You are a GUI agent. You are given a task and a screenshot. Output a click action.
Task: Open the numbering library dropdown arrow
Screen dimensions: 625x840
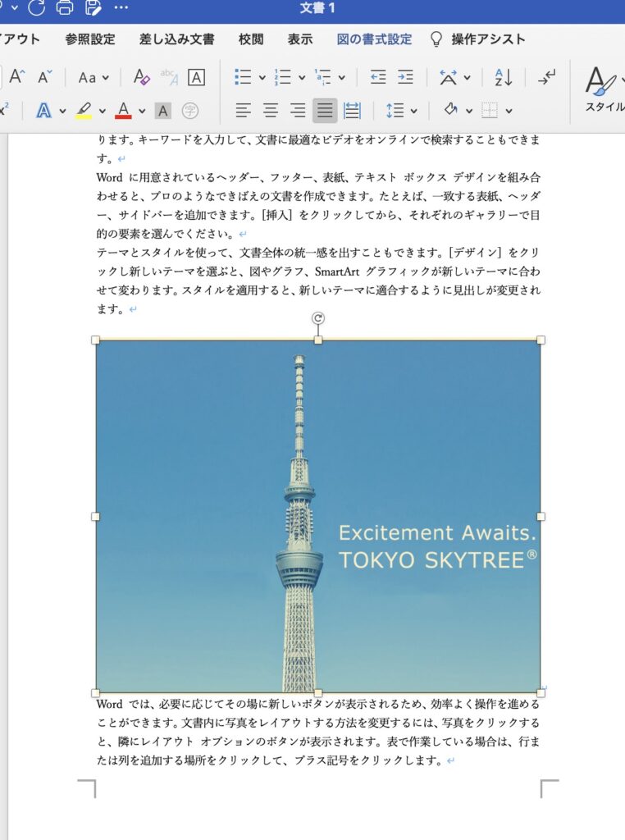[302, 78]
